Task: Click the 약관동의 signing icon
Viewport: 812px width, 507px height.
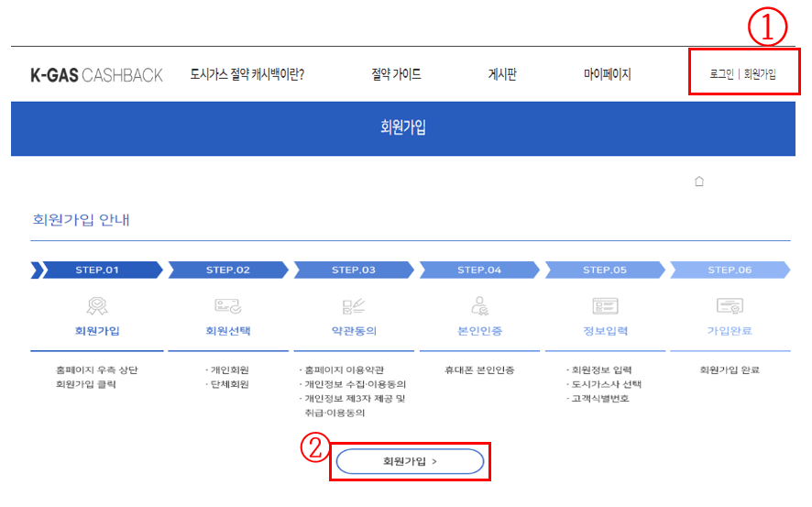Action: [x=354, y=306]
